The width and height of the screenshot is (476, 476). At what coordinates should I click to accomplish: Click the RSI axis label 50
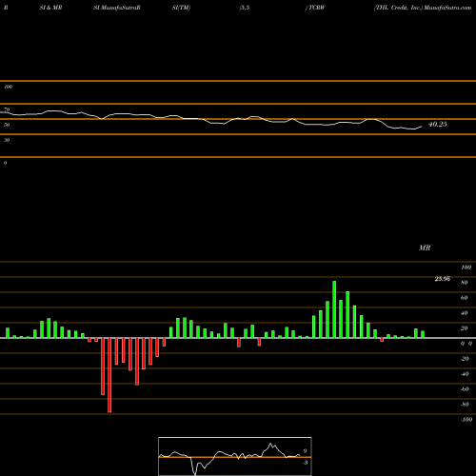point(7,125)
